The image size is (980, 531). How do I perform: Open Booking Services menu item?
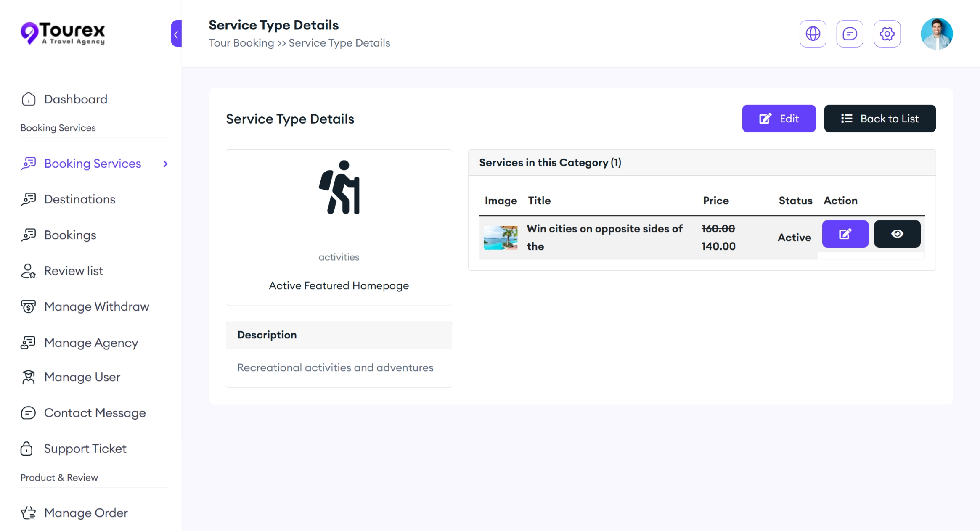[x=93, y=164]
